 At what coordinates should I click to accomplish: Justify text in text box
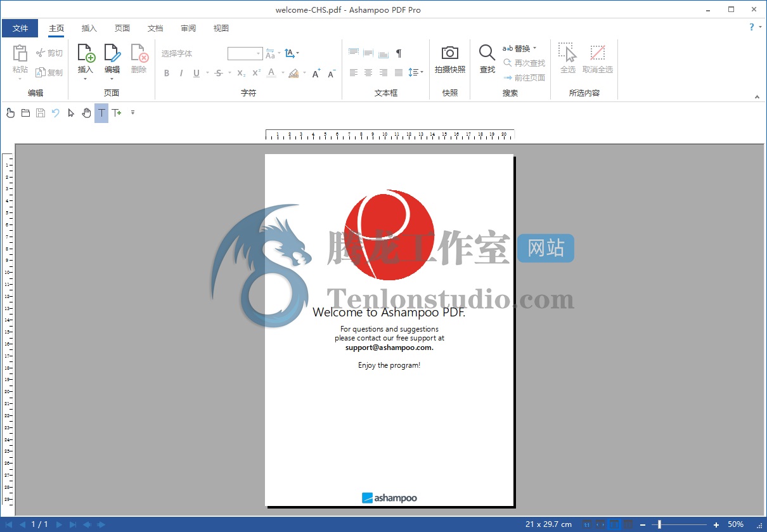coord(399,73)
